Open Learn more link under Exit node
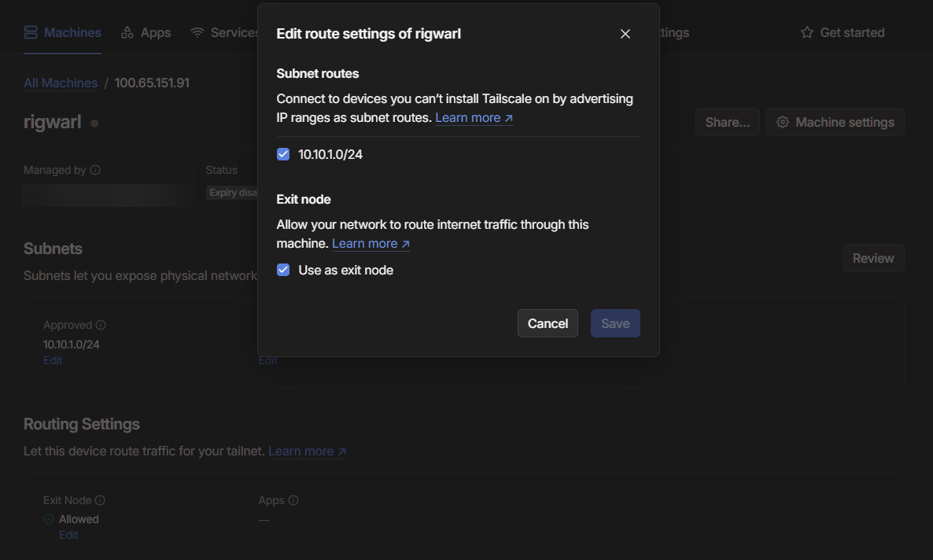933x560 pixels. (371, 243)
